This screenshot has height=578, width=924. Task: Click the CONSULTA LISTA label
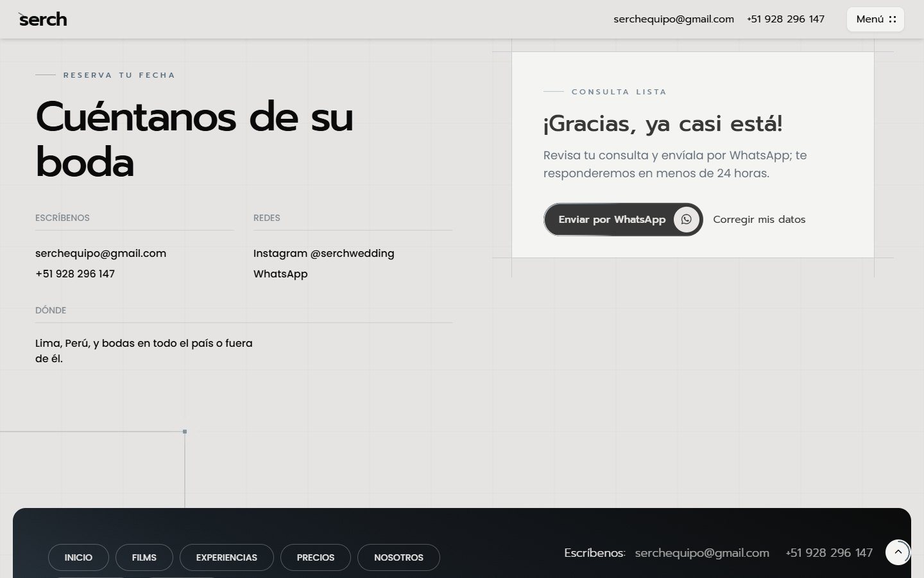619,92
